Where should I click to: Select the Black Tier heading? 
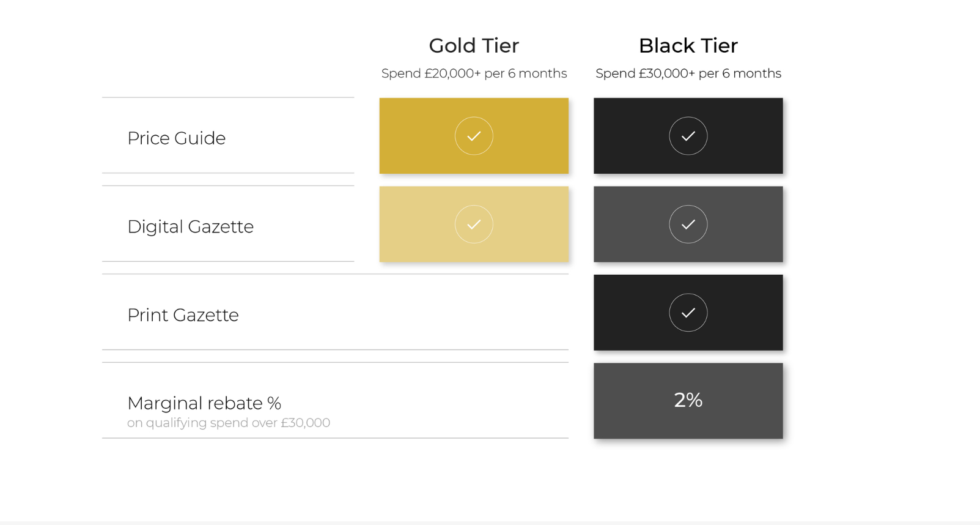pyautogui.click(x=688, y=45)
